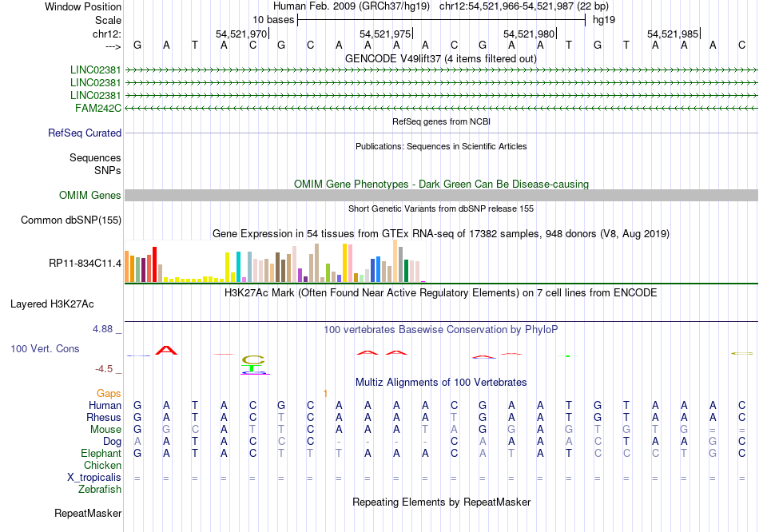Screen dimensions: 759x532
Task: Click the -4.5 PhyloP lower scale value
Action: [104, 369]
